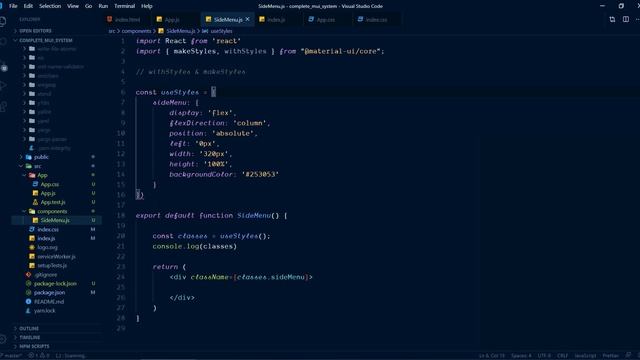Screen dimensions: 640x360
Task: Click the 'console.log(classes)' line in editor
Action: pos(194,246)
